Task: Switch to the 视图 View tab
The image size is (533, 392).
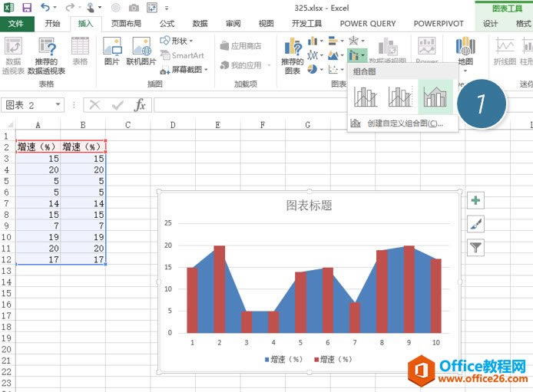Action: (266, 24)
